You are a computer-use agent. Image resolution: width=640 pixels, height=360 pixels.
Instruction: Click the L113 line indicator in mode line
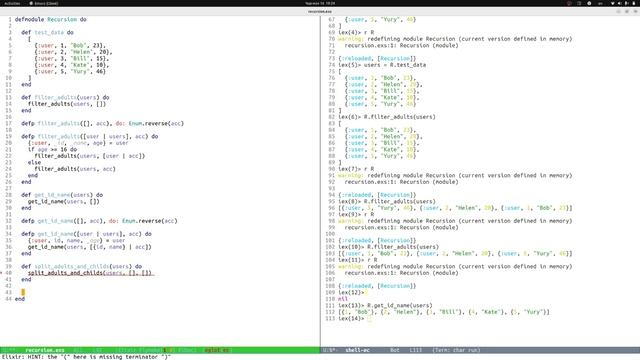click(416, 350)
